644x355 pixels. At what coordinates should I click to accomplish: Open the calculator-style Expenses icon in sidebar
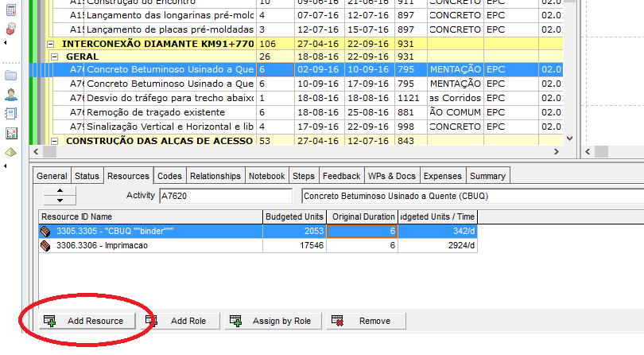tap(11, 9)
